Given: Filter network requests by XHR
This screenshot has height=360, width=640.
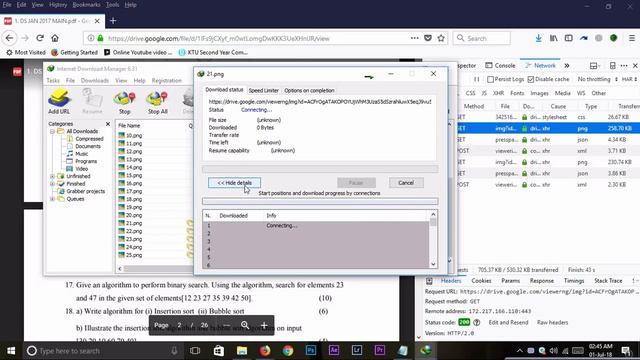Looking at the screenshot, I should click(x=498, y=93).
